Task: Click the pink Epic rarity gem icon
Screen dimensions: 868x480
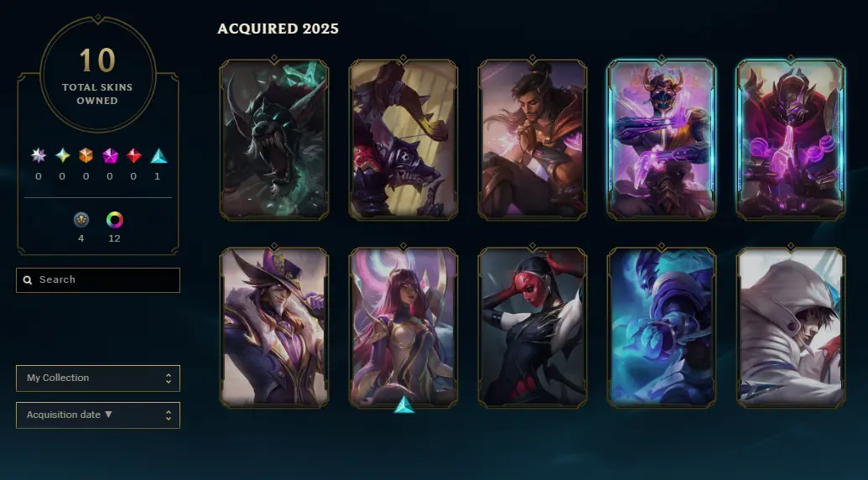Action: point(110,155)
